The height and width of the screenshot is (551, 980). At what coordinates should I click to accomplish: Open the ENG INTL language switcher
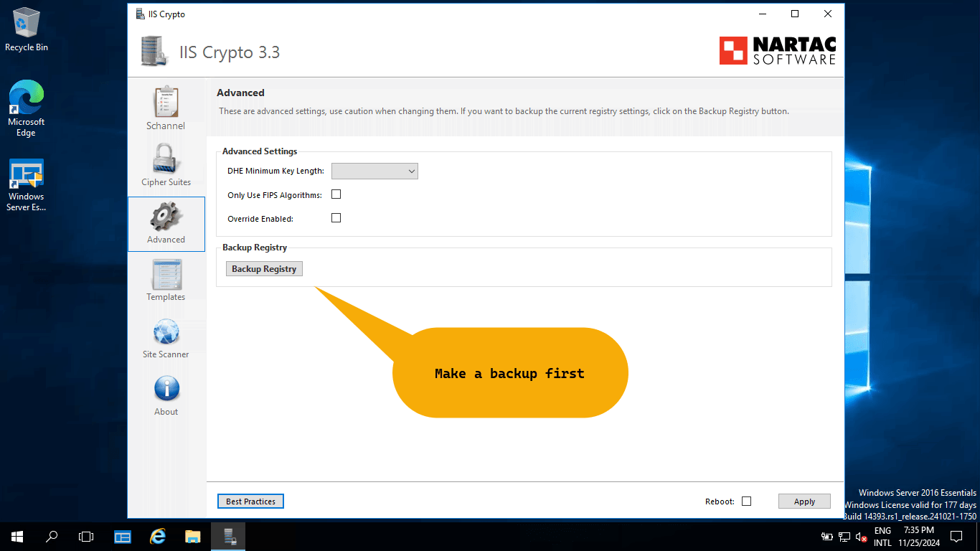pos(882,537)
